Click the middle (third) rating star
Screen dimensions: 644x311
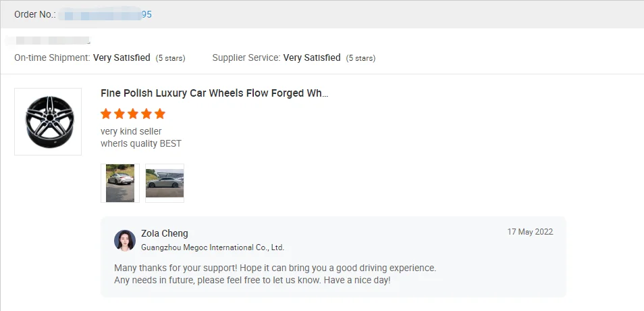click(133, 114)
